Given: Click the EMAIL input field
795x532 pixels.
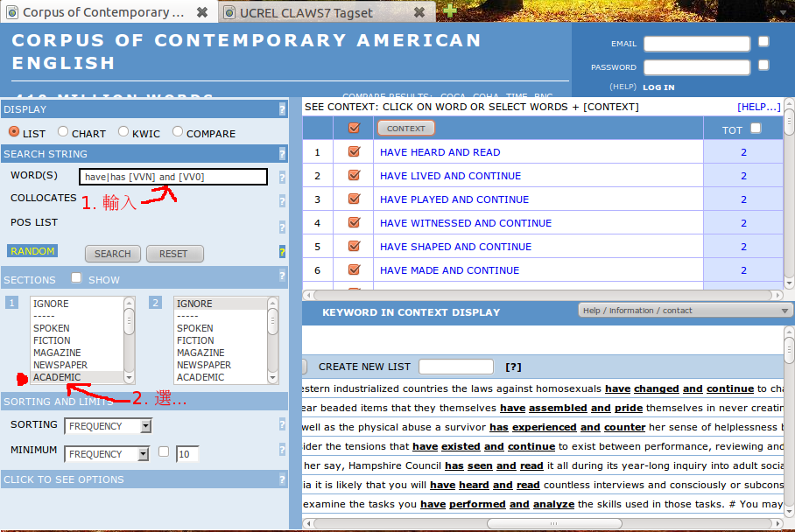Looking at the screenshot, I should (697, 44).
